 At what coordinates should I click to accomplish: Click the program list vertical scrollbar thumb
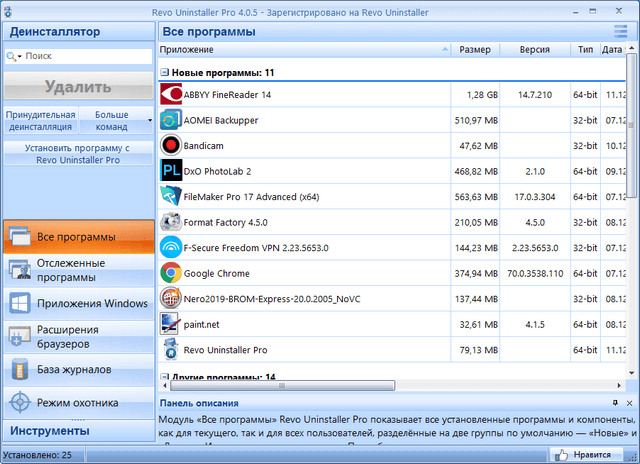(631, 125)
